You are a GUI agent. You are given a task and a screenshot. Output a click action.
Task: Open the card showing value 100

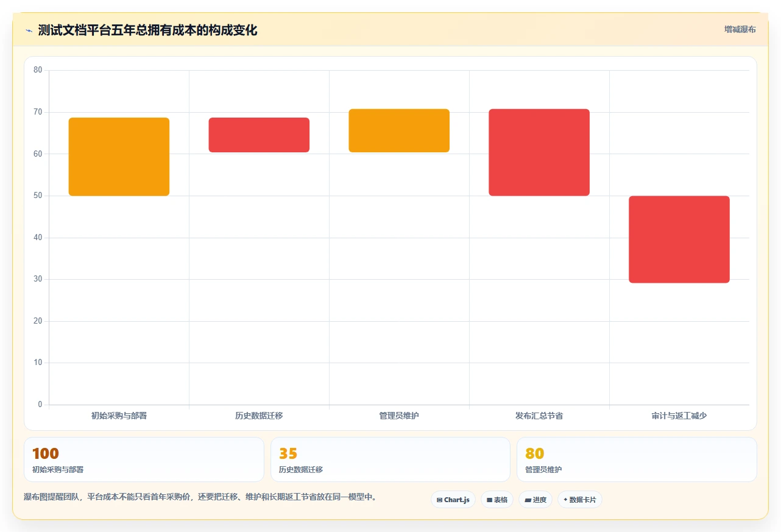tap(144, 459)
